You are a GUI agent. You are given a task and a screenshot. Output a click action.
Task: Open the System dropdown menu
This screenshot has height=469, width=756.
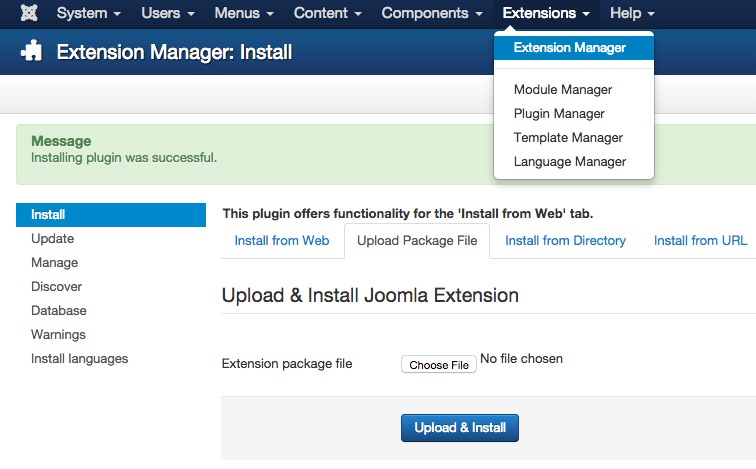[x=88, y=14]
